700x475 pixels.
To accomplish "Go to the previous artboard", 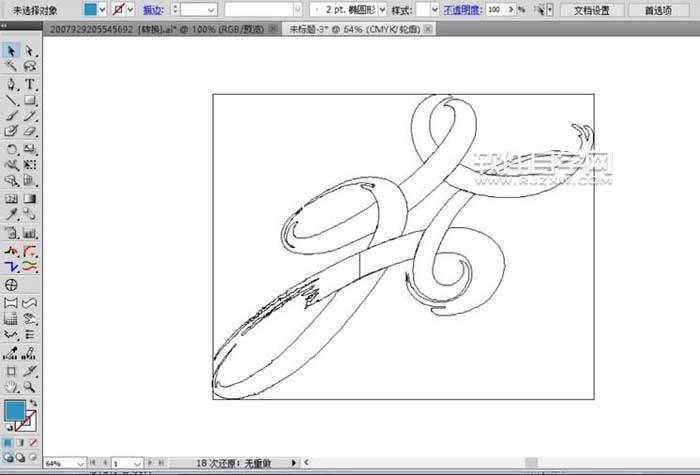I will [105, 463].
